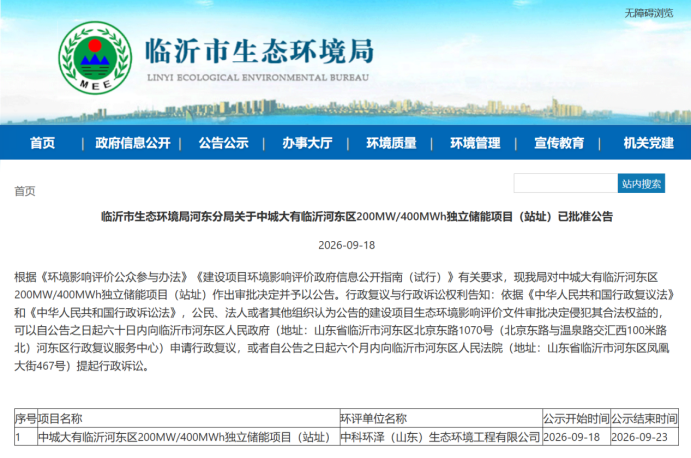The width and height of the screenshot is (691, 458).
Task: Click the 公示开始时间 table header
Action: [x=576, y=418]
